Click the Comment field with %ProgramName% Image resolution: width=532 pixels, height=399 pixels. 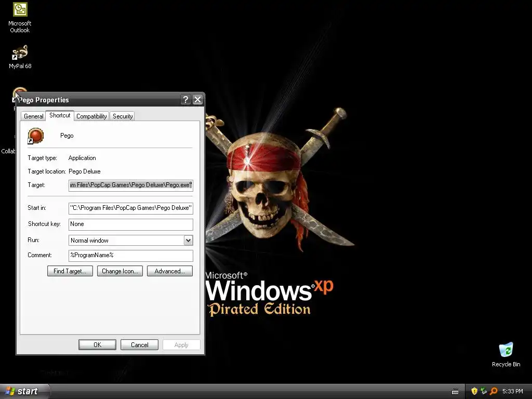tap(130, 256)
